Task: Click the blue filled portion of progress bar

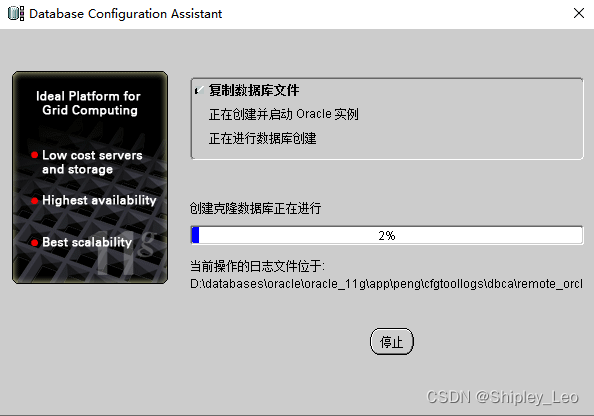Action: point(195,235)
